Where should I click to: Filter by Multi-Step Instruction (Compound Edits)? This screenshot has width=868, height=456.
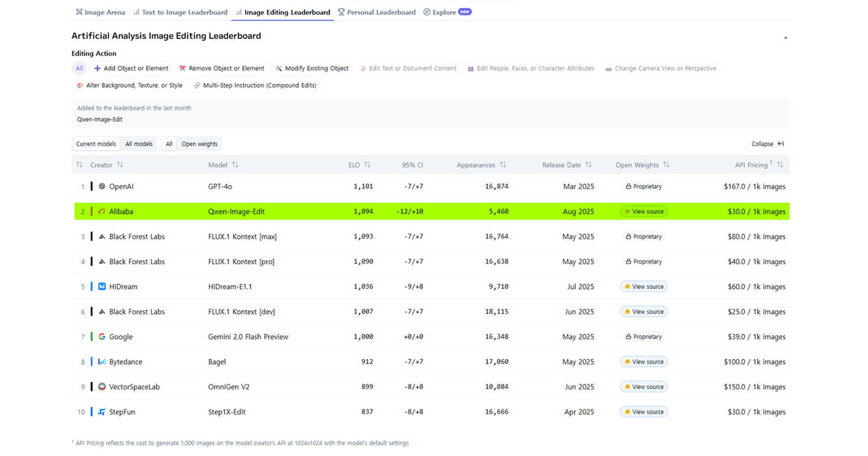point(255,86)
